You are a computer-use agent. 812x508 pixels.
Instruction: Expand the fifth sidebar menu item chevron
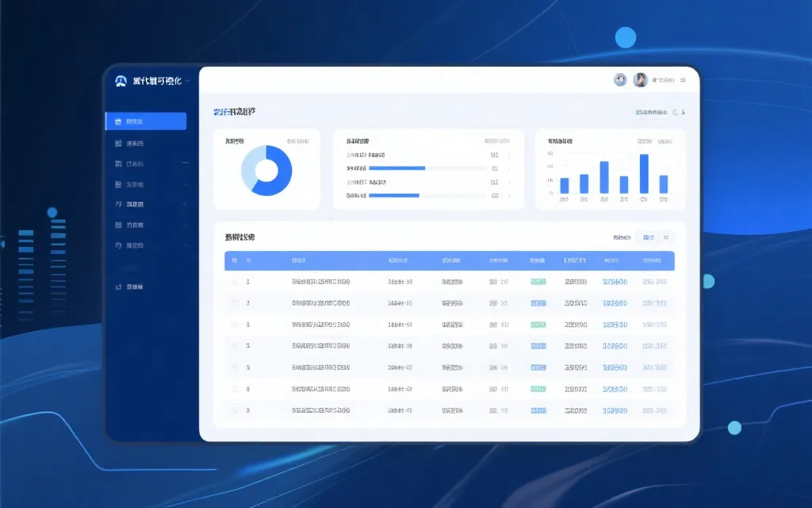click(x=185, y=205)
